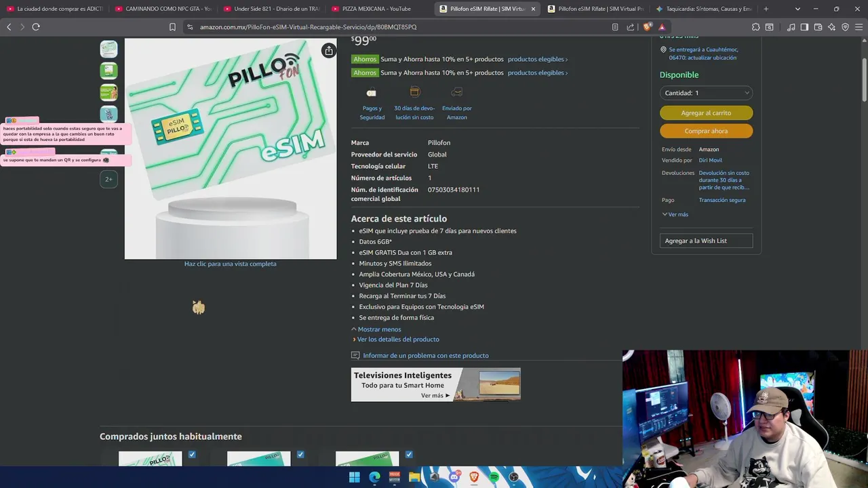Open site settings icon beside the URL
This screenshot has width=868, height=488.
190,27
